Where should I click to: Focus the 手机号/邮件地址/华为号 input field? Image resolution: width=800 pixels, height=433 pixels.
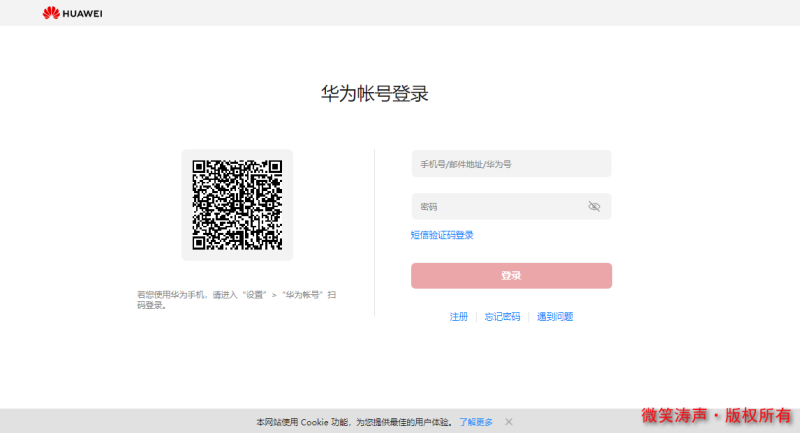[511, 164]
